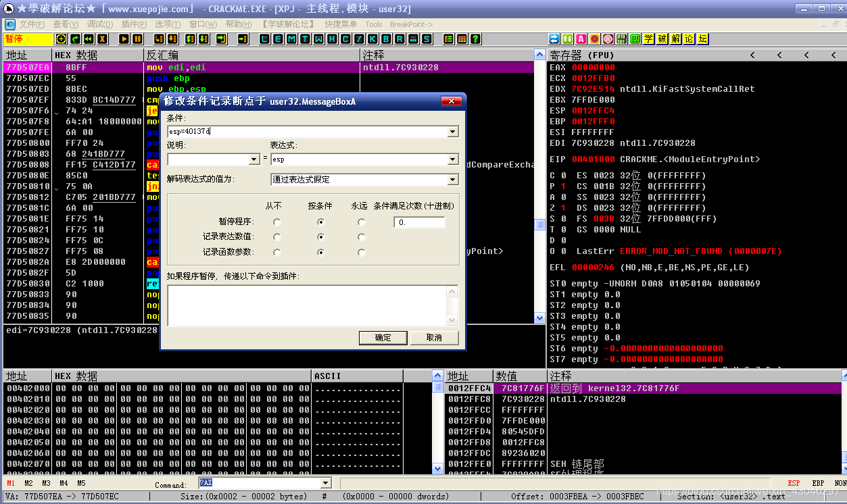Click the rightmost arrow in registers header
This screenshot has width=847, height=504.
(x=833, y=55)
